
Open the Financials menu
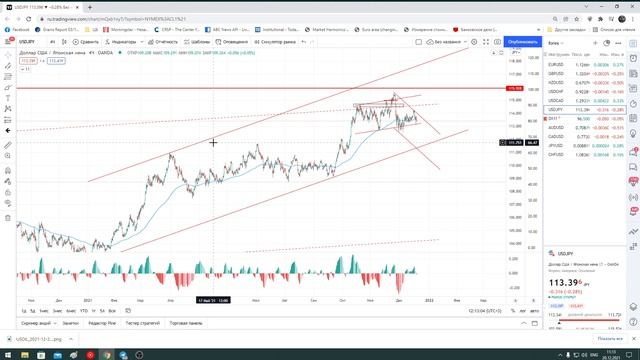tap(163, 42)
